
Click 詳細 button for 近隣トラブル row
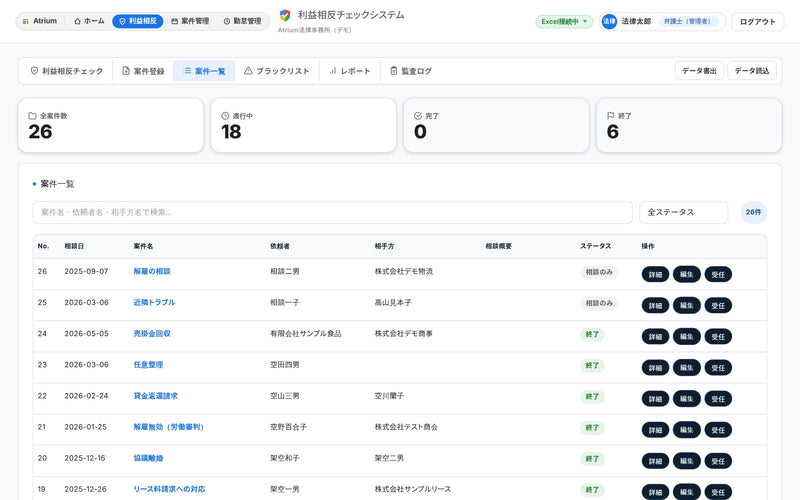pos(655,306)
